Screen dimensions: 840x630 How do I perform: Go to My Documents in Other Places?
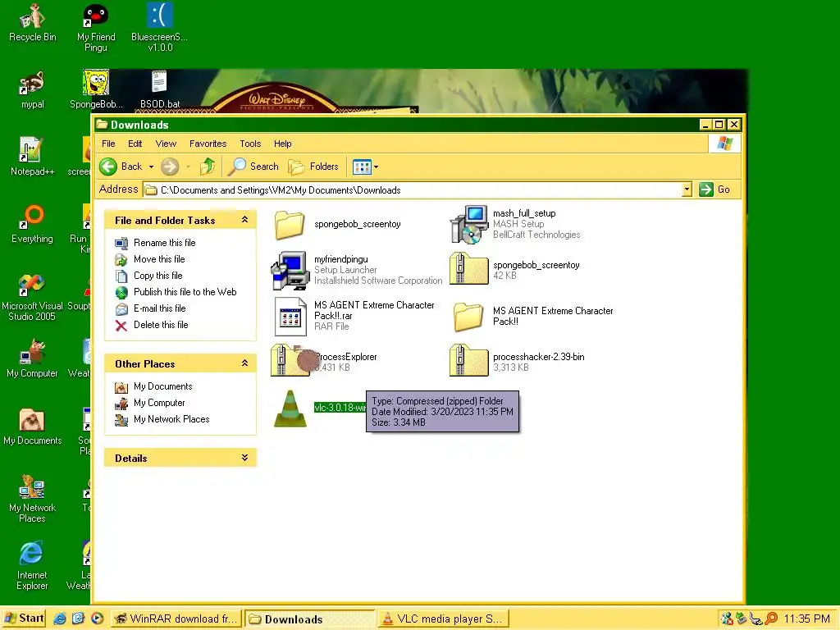[x=163, y=386]
